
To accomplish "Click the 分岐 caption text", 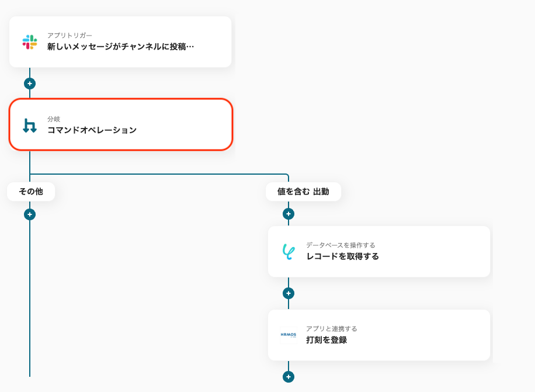I will coord(54,119).
